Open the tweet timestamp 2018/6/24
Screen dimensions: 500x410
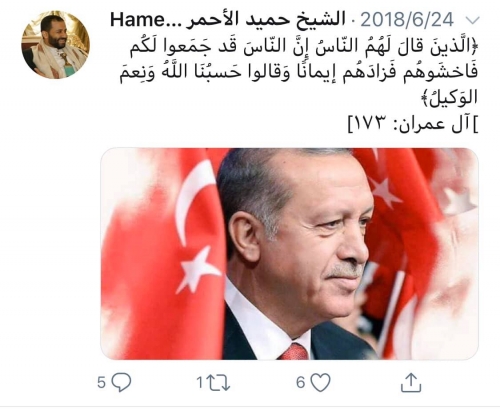coord(407,20)
